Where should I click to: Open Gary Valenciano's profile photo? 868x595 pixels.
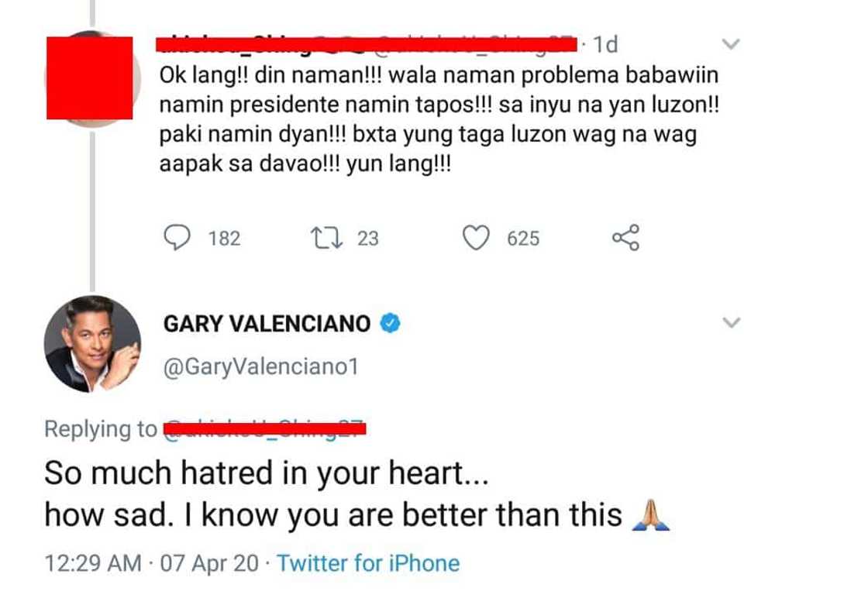tap(93, 344)
